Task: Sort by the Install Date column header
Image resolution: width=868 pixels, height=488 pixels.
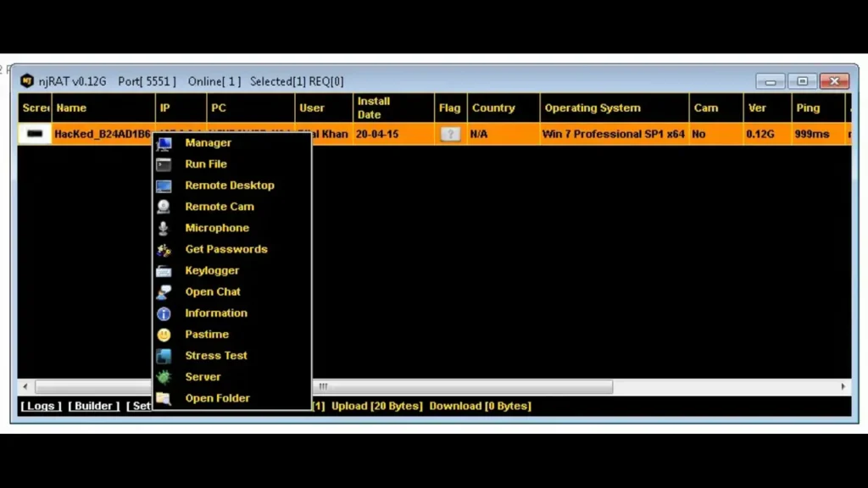Action: (393, 108)
